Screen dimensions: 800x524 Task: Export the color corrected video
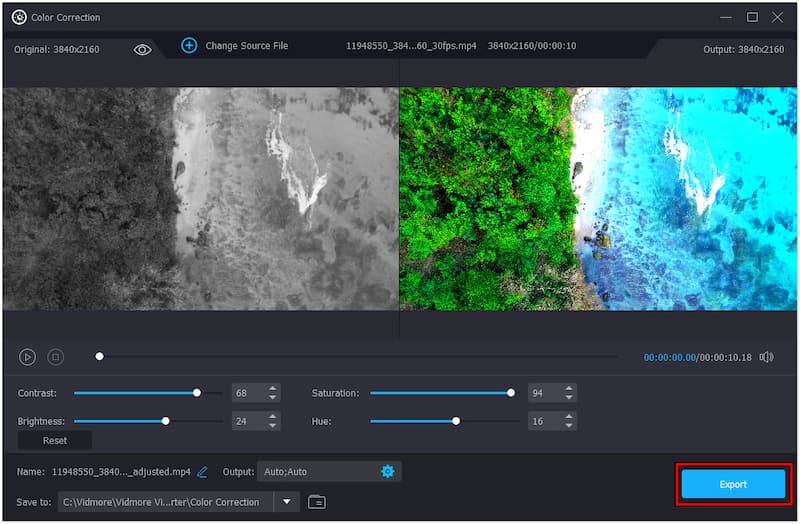(x=733, y=484)
